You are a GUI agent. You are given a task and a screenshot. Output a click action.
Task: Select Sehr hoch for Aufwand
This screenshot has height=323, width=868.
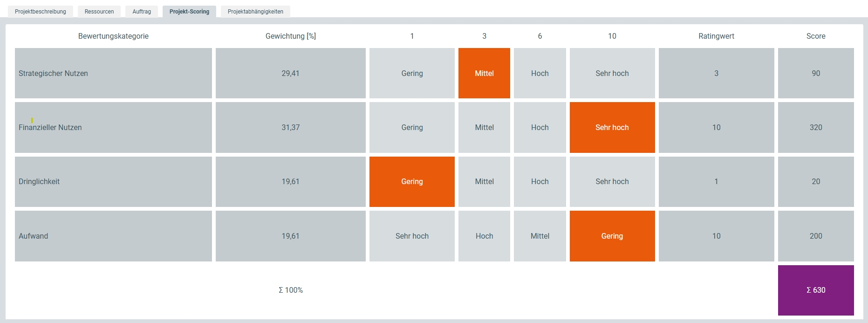412,236
